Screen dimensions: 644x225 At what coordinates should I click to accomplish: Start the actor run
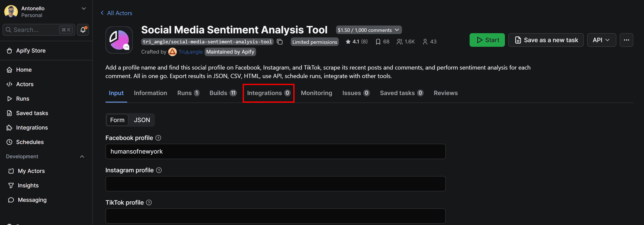pyautogui.click(x=487, y=40)
